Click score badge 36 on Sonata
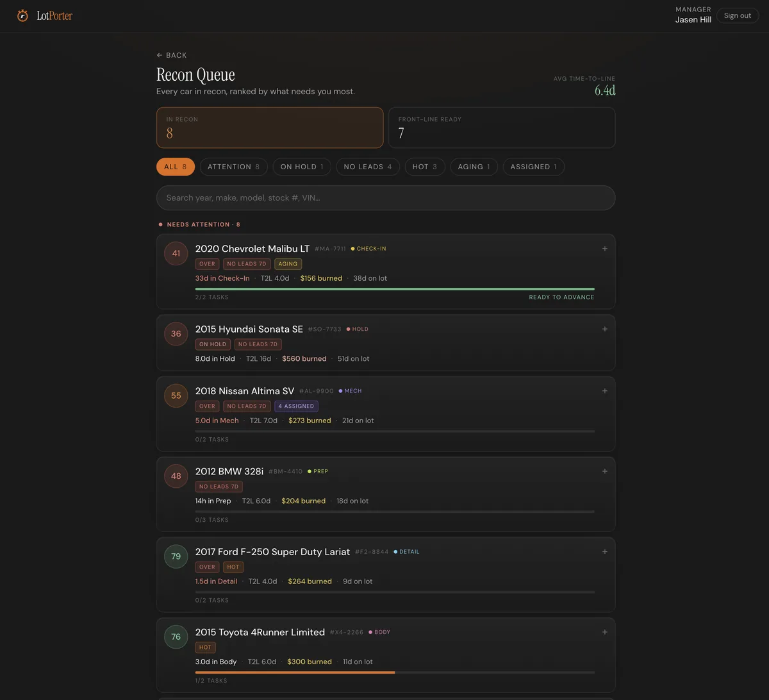Screen dimensions: 769x700 (x=176, y=333)
